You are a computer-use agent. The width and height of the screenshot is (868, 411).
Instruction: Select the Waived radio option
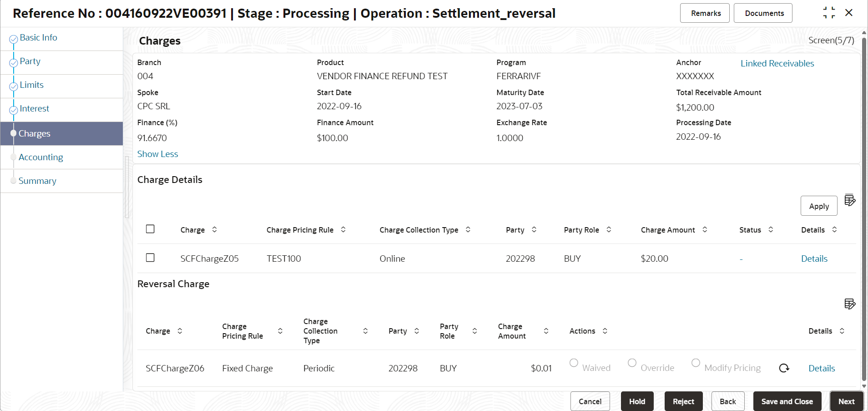pyautogui.click(x=574, y=363)
